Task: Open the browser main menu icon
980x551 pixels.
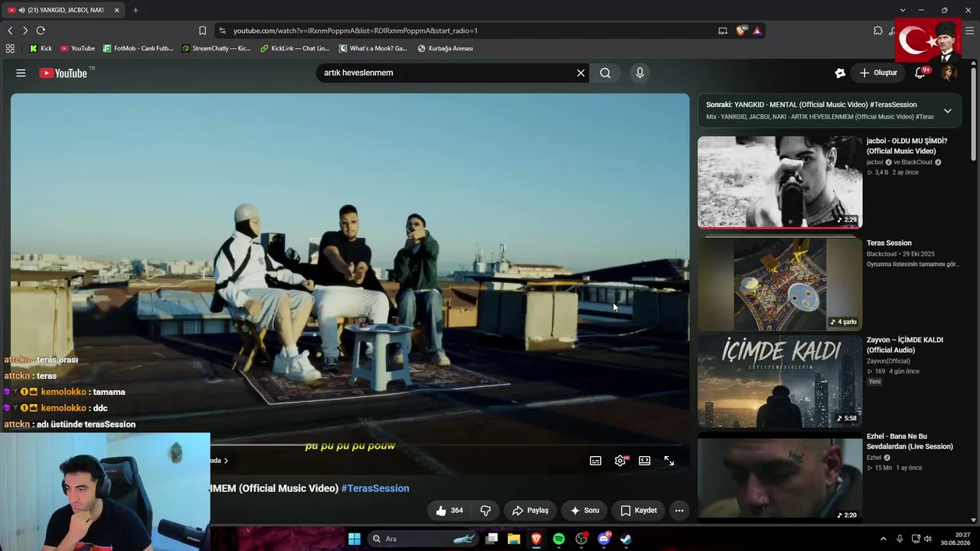Action: 969,31
